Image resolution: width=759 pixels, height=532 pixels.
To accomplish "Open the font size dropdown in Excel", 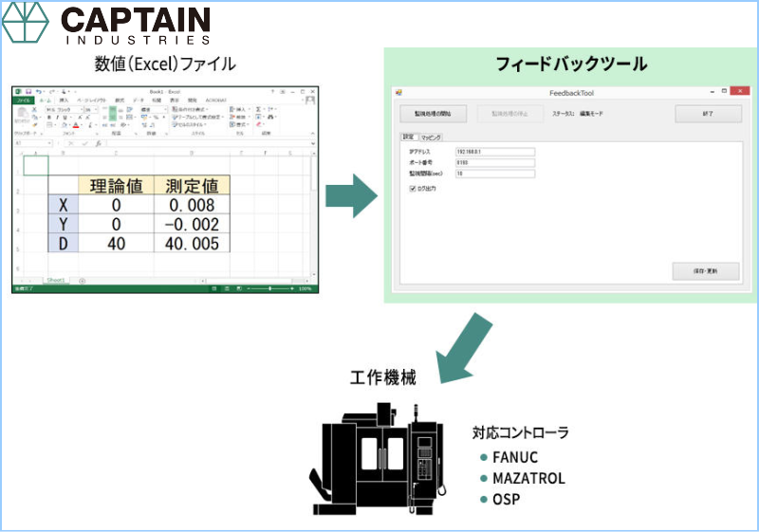I will pyautogui.click(x=96, y=109).
